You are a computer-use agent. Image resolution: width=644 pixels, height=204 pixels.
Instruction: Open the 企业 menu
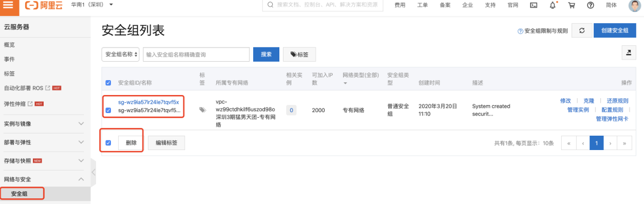[467, 5]
